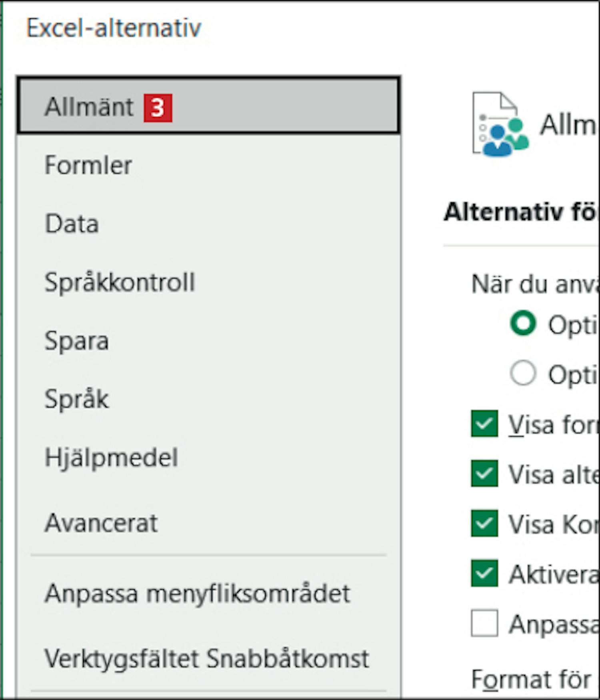Disable the Aktivera checkbox
The height and width of the screenshot is (700, 600).
[x=484, y=573]
